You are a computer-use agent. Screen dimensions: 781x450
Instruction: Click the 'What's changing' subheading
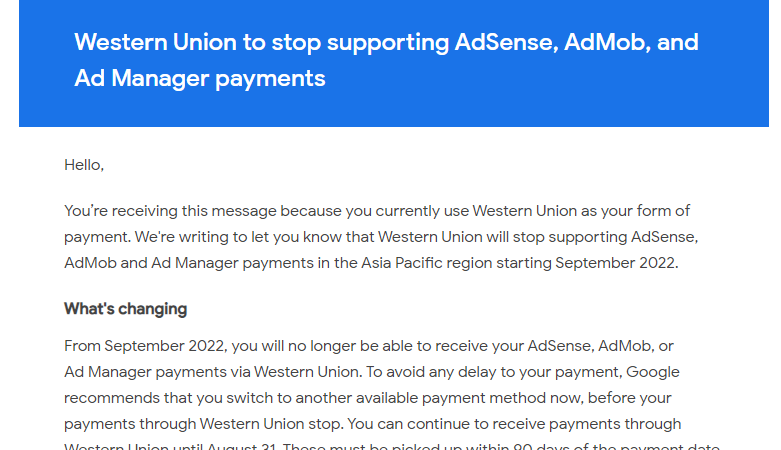[x=126, y=309]
